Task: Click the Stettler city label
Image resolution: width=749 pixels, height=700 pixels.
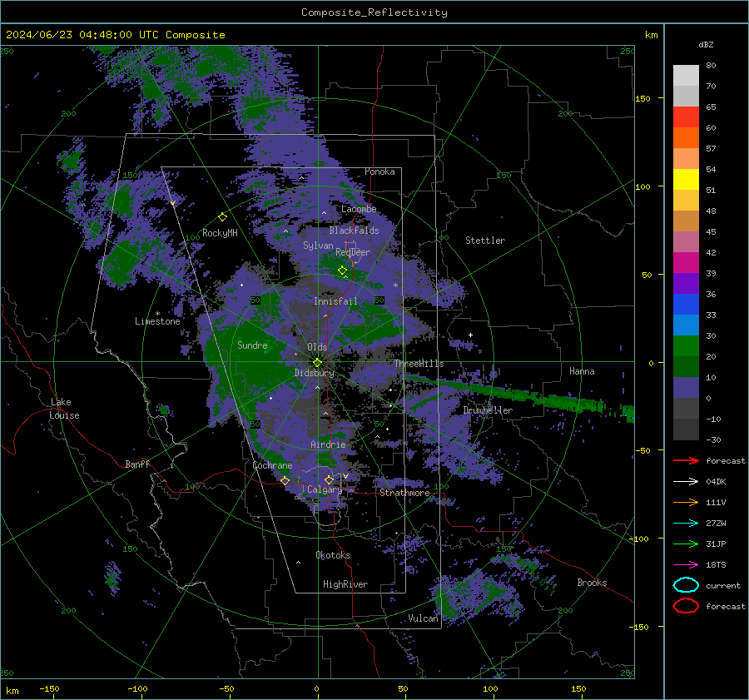Action: (x=485, y=241)
